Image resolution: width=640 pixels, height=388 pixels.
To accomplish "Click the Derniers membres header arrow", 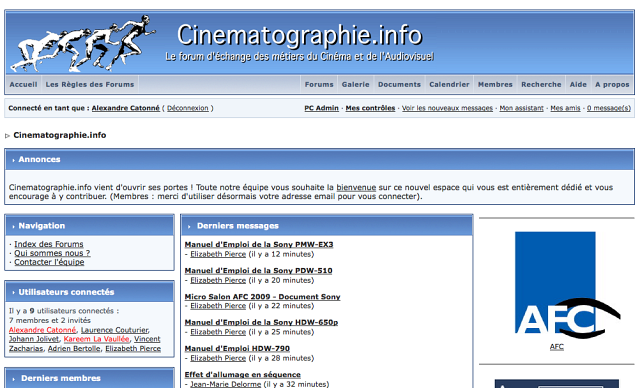I will [13, 379].
